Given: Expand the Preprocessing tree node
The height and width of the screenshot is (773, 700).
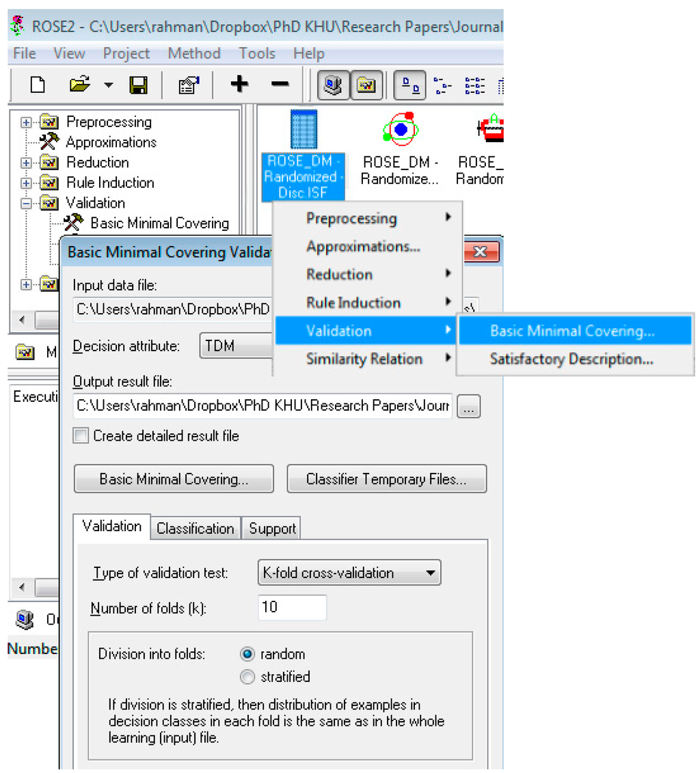Looking at the screenshot, I should (27, 122).
